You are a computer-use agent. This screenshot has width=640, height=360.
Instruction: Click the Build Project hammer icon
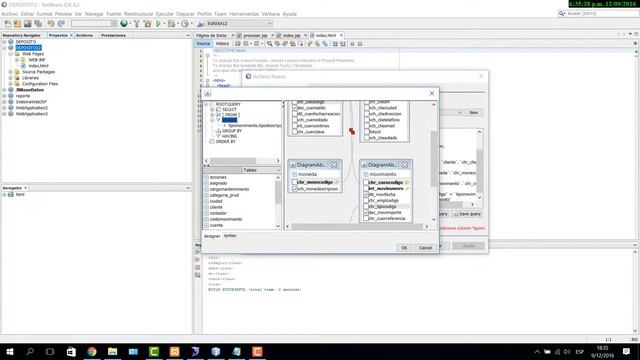[x=137, y=24]
